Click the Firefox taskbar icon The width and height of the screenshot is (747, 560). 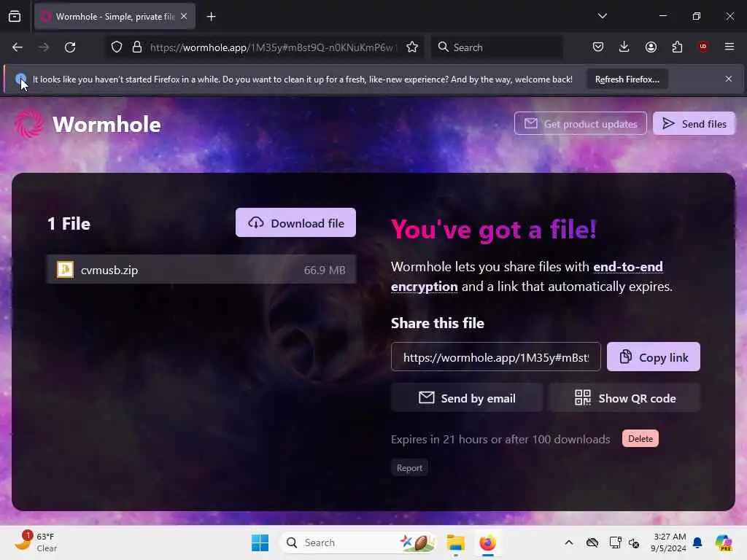[487, 542]
